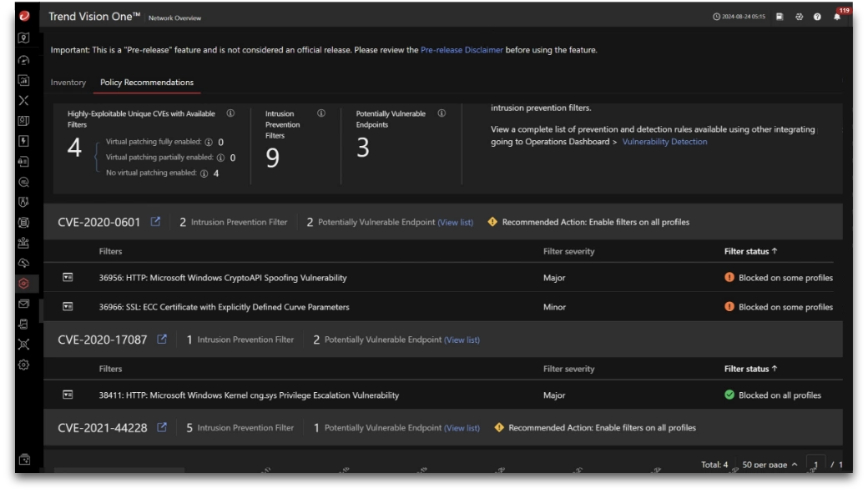Click the bottom-most icon in the left sidebar
This screenshot has width=868, height=493.
click(24, 460)
